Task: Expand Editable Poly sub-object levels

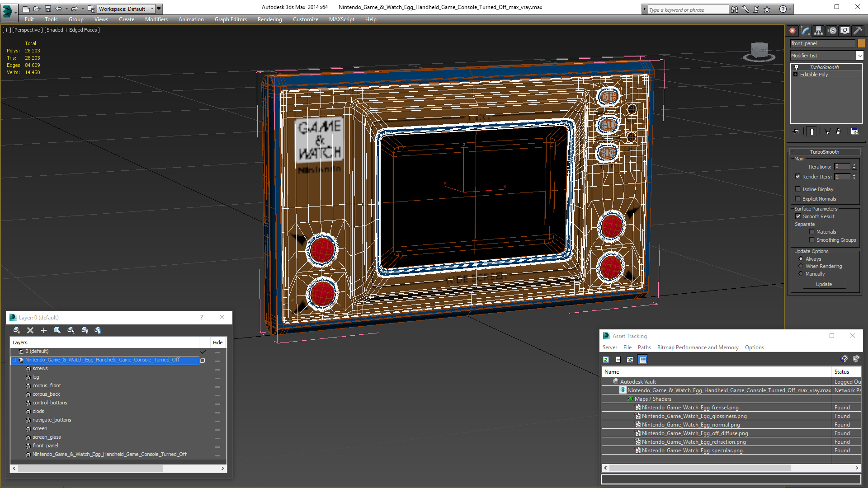Action: tap(796, 75)
